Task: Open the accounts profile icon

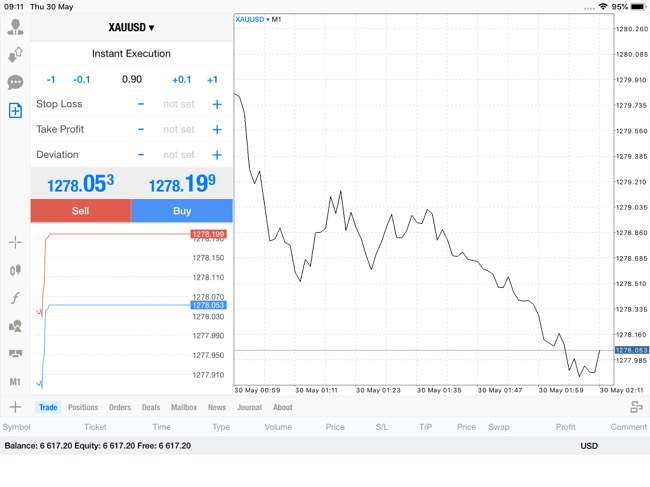Action: pos(15,27)
